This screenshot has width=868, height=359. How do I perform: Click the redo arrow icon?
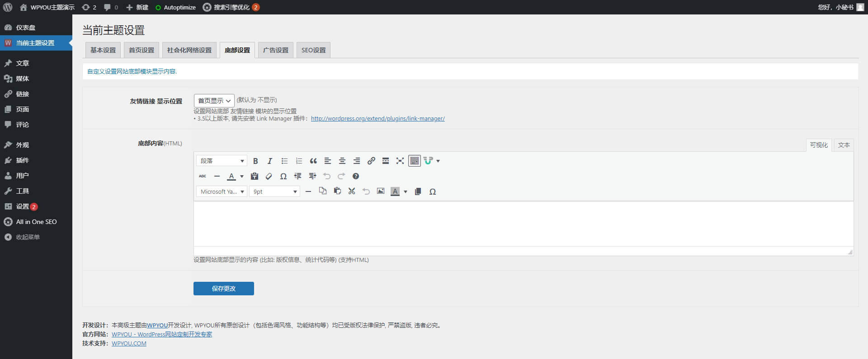[x=341, y=176]
